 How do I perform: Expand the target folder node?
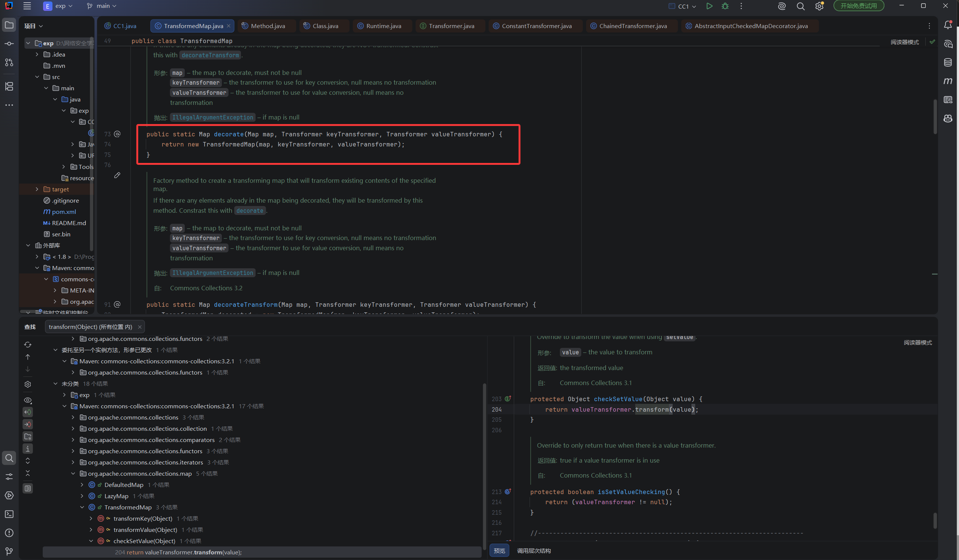point(37,189)
